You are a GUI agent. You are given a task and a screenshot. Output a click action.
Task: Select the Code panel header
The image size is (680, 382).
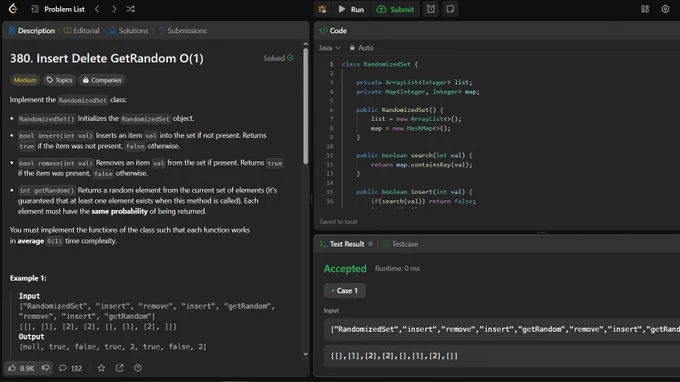point(333,31)
